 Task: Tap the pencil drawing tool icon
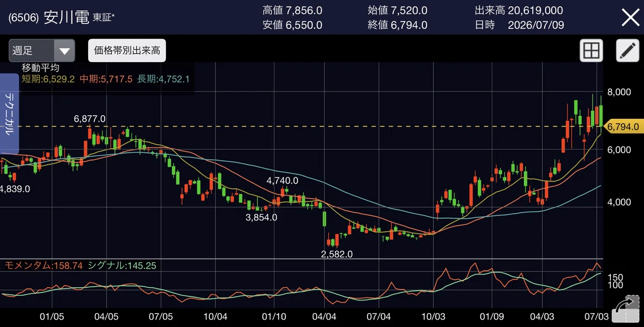(626, 51)
